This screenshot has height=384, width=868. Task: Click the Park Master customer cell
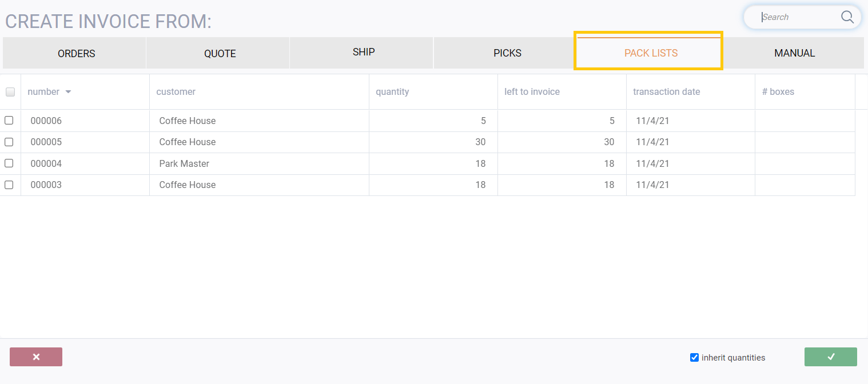pyautogui.click(x=184, y=163)
